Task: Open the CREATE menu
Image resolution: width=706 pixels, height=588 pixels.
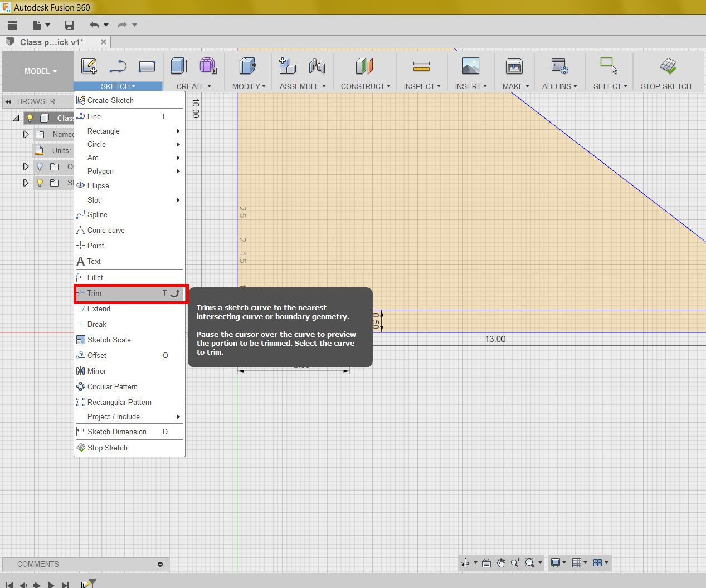Action: click(192, 86)
